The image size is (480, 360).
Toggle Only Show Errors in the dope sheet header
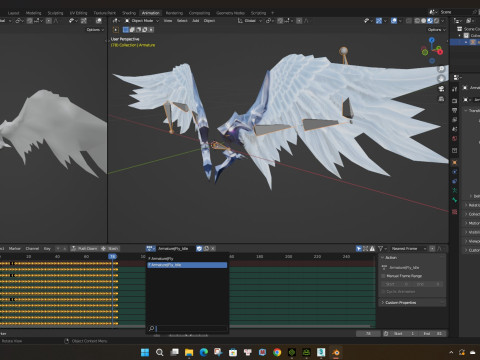coord(372,249)
